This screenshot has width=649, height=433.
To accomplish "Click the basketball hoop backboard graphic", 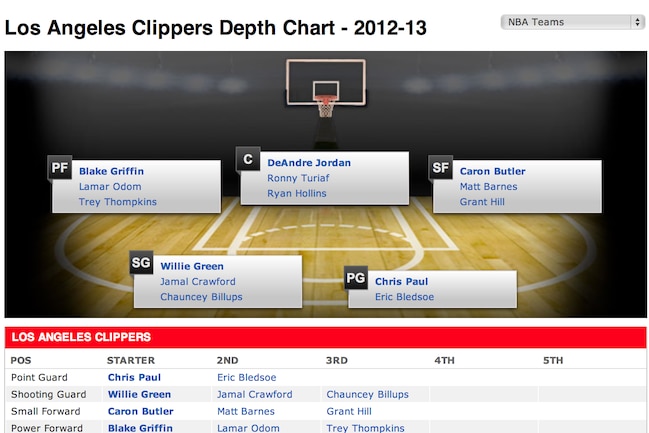I will tap(326, 88).
